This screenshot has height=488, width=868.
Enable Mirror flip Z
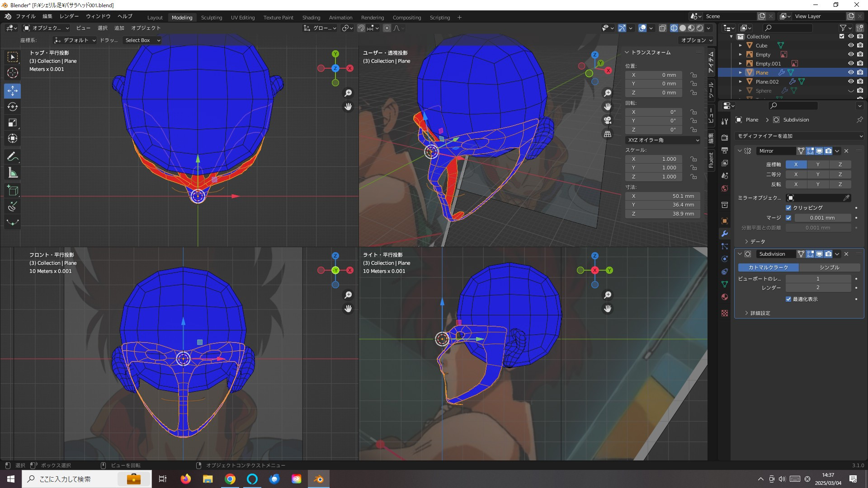point(840,184)
